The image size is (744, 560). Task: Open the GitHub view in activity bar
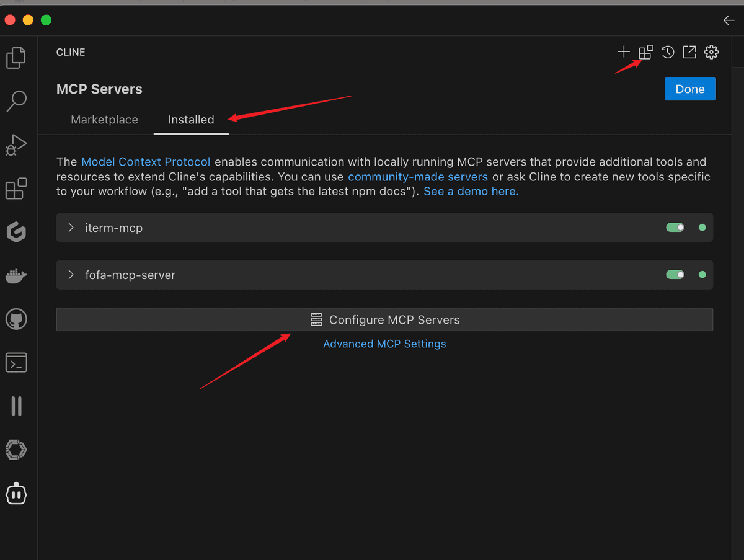click(16, 319)
